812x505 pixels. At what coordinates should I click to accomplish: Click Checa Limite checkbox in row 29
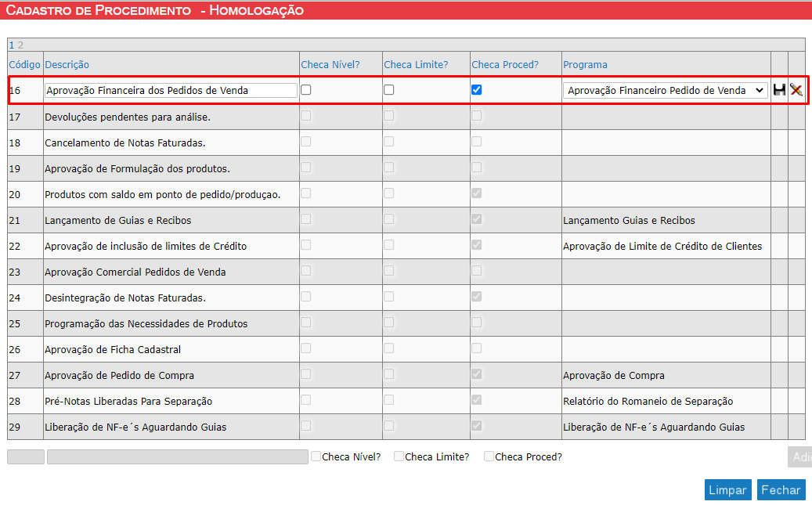(389, 426)
